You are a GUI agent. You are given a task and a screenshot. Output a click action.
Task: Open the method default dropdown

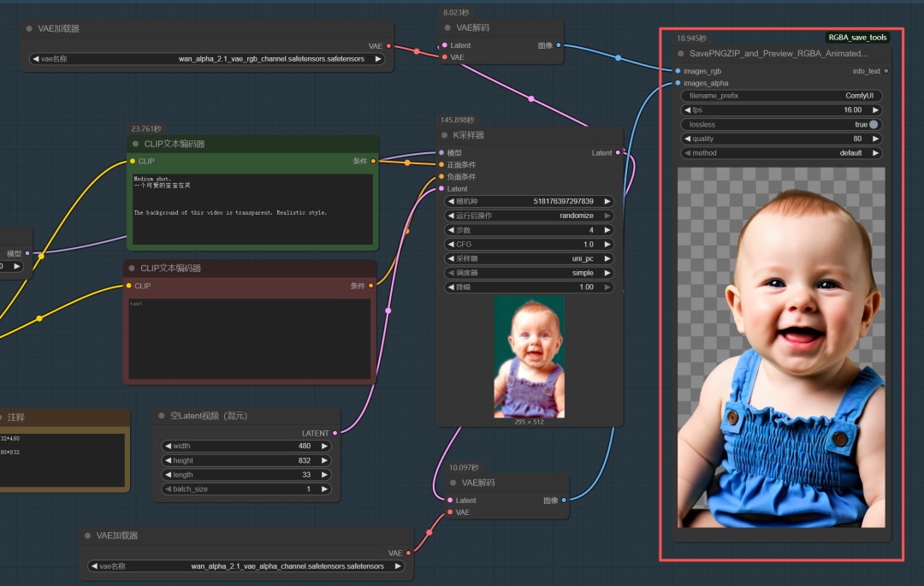[781, 153]
